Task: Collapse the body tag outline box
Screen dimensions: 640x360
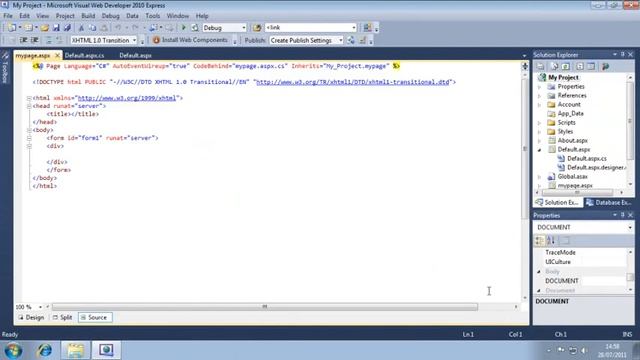Action: [x=29, y=130]
